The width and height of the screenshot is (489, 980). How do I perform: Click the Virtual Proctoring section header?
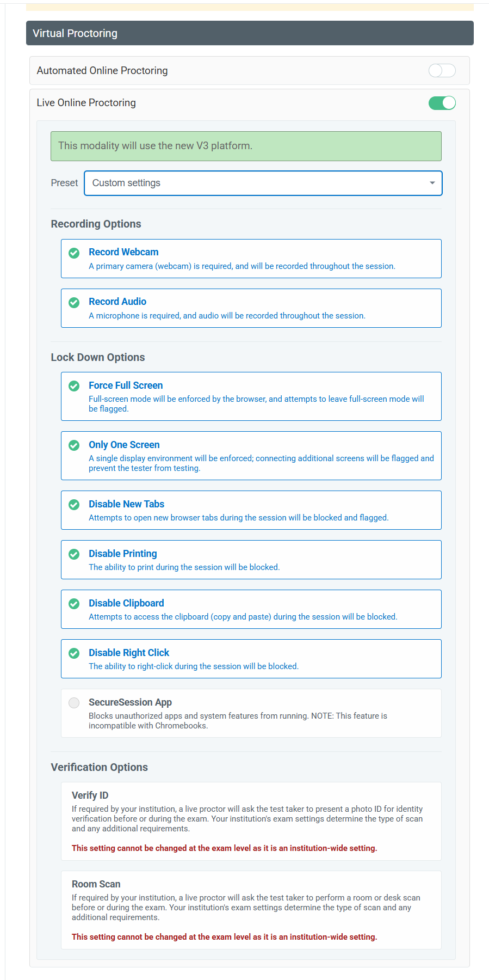[x=250, y=33]
